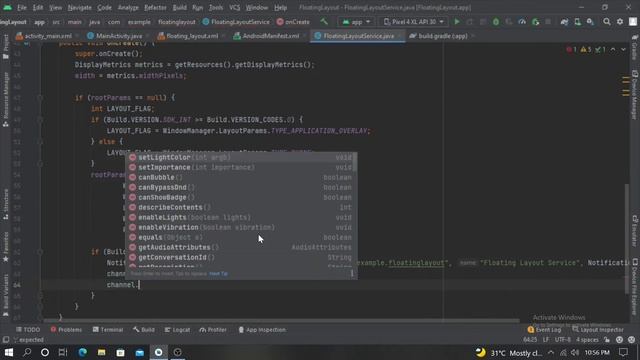Switch to activity_main.xml tab
The width and height of the screenshot is (640, 360).
coord(47,36)
